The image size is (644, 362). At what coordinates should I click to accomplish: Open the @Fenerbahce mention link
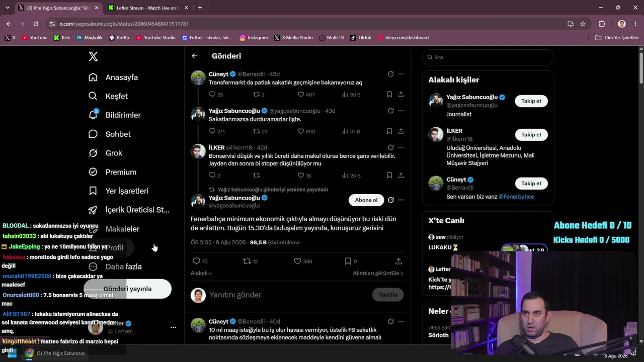tap(516, 197)
